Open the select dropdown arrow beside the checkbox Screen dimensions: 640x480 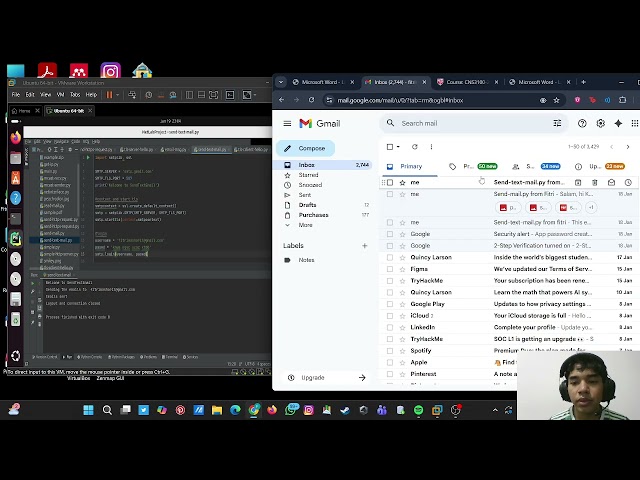click(398, 147)
